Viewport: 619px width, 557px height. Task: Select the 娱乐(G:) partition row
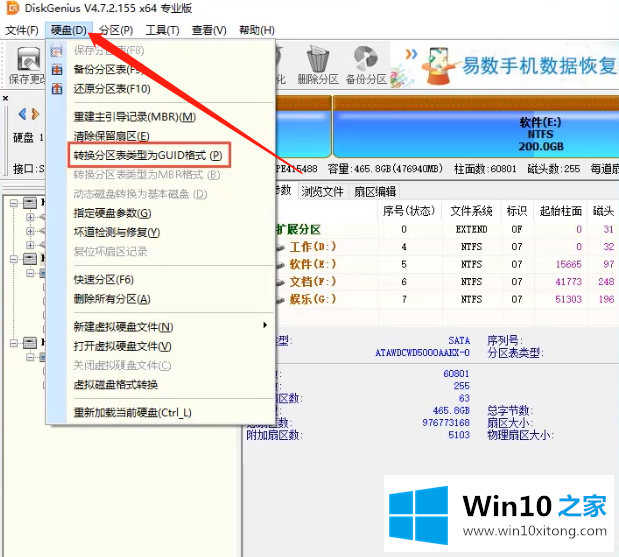click(447, 299)
